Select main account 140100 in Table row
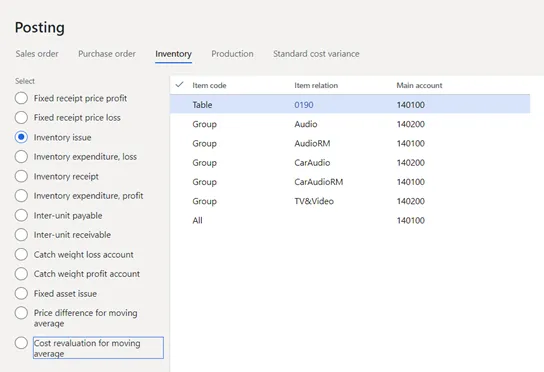544x372 pixels. [x=411, y=105]
